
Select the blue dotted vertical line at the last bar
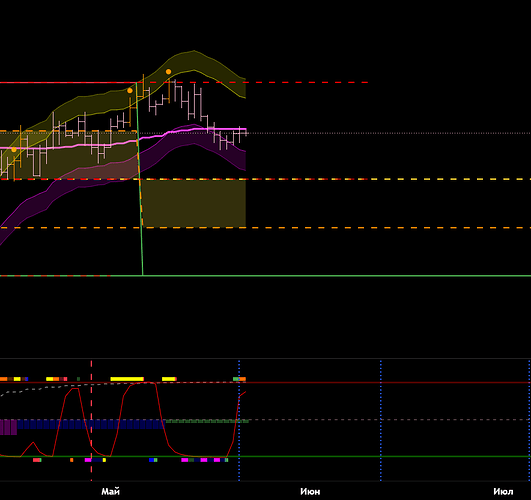(239, 420)
